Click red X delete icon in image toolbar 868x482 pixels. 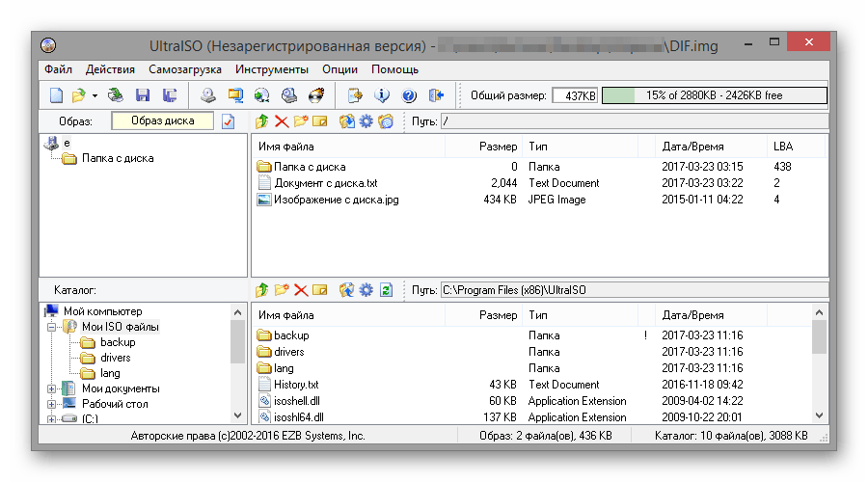(282, 121)
